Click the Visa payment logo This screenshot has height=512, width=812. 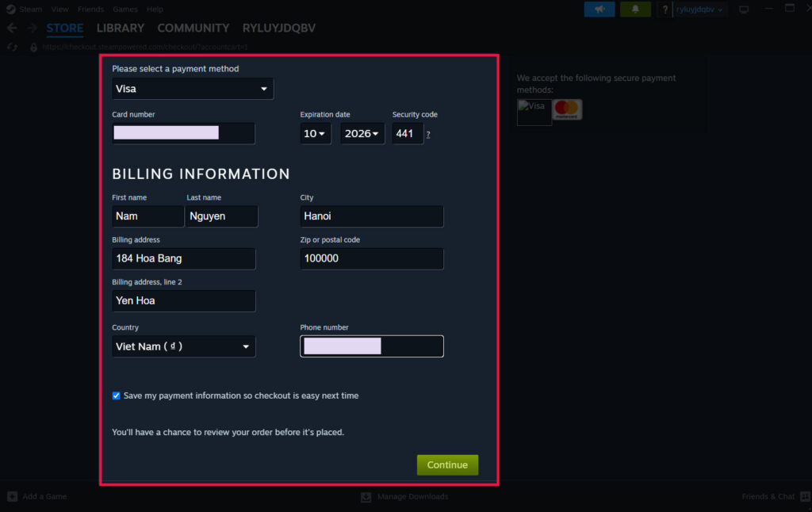[534, 112]
